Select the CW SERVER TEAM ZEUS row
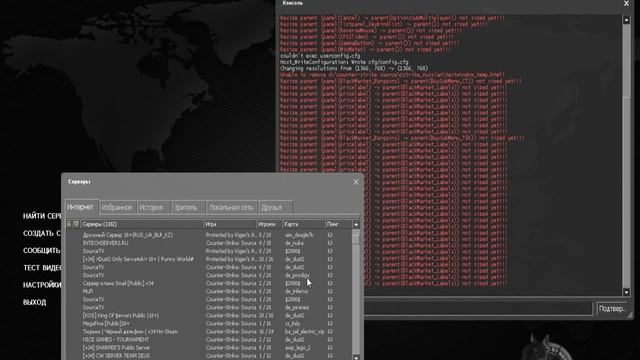The width and height of the screenshot is (640, 360). click(209, 356)
